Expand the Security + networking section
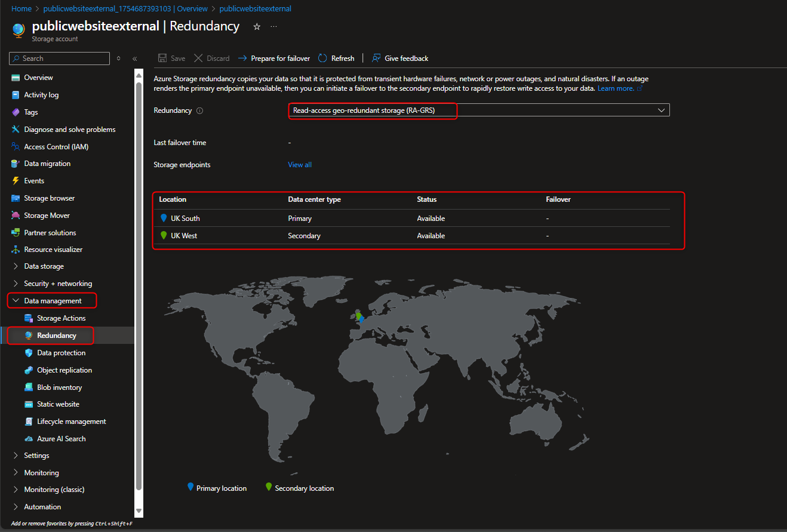The image size is (787, 532). tap(57, 284)
